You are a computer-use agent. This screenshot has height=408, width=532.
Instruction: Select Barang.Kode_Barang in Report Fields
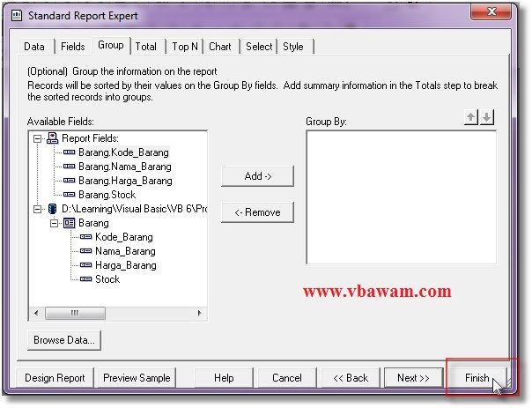tap(123, 152)
